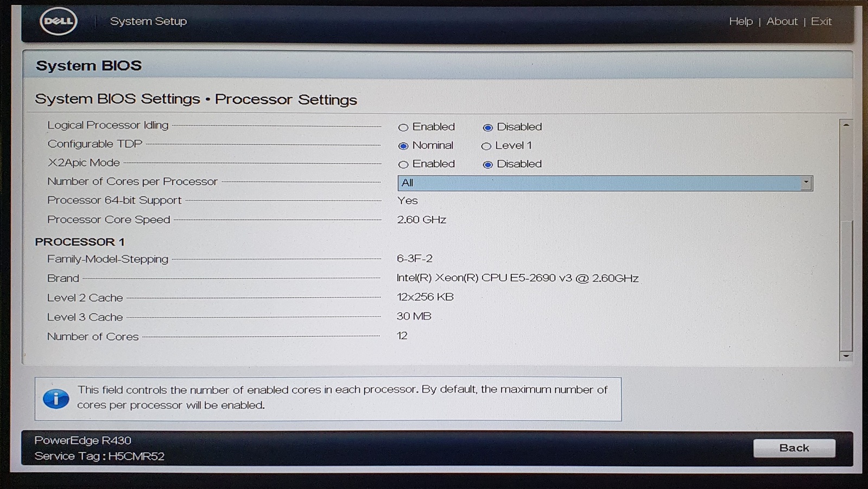The image size is (868, 489).
Task: Click the PowerEdge R430 model text
Action: tap(83, 440)
